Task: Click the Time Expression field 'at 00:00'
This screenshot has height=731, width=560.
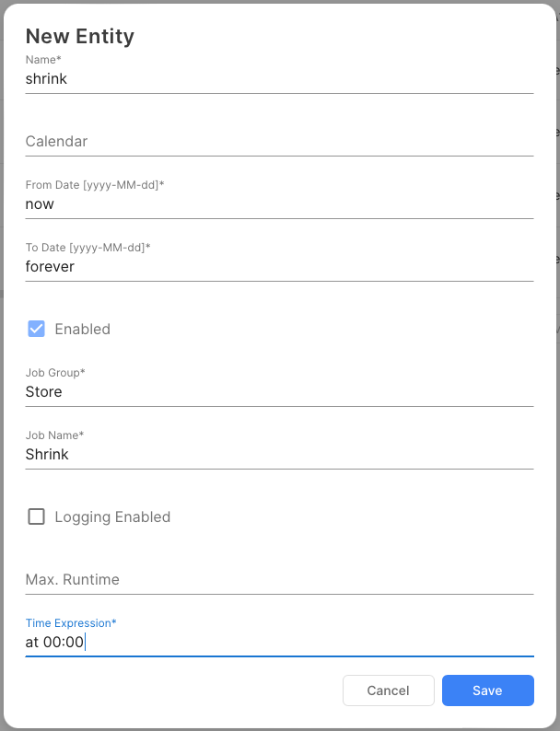Action: point(279,643)
